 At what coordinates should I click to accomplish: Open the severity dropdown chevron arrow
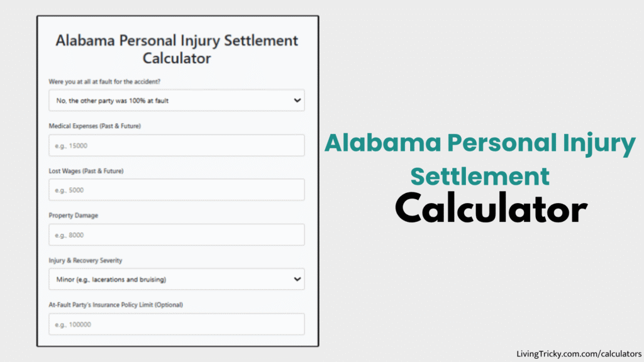pos(298,278)
